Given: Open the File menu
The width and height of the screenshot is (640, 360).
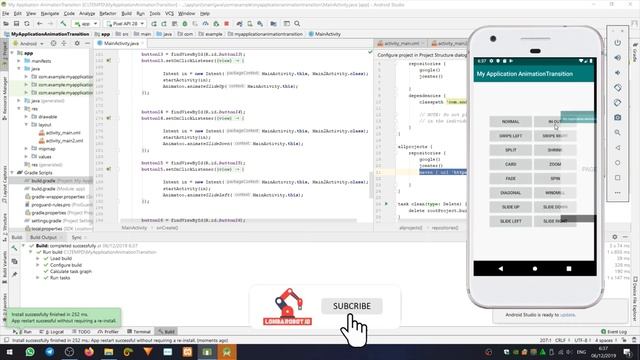Looking at the screenshot, I should click(x=5, y=13).
